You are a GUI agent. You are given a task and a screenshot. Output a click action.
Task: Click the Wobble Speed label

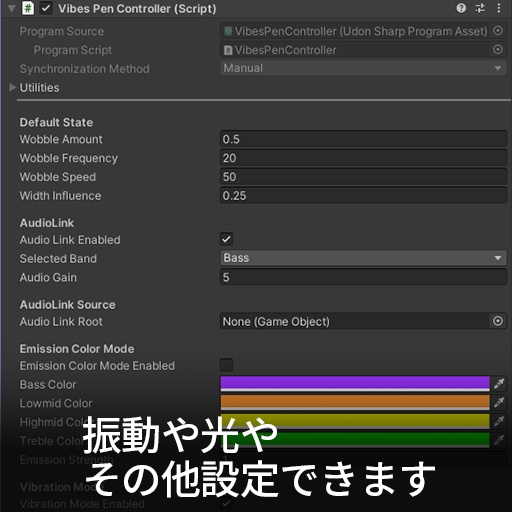[x=58, y=177]
